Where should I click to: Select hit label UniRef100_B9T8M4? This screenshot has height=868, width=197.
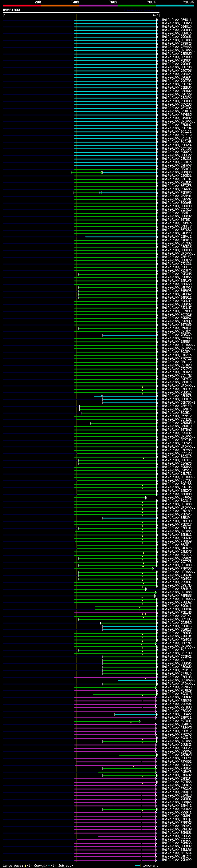(176, 721)
